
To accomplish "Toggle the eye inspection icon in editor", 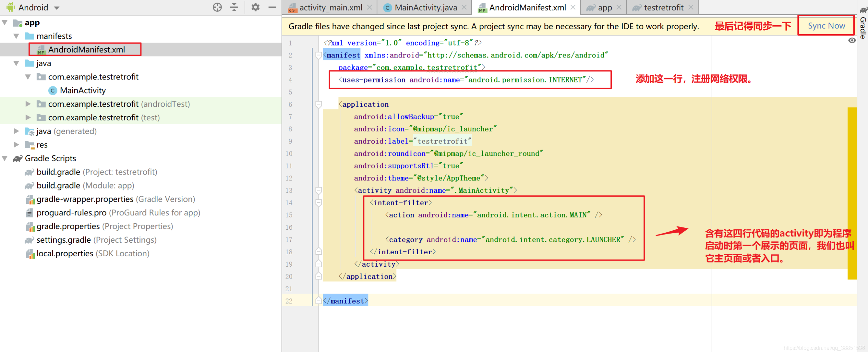I will point(852,41).
